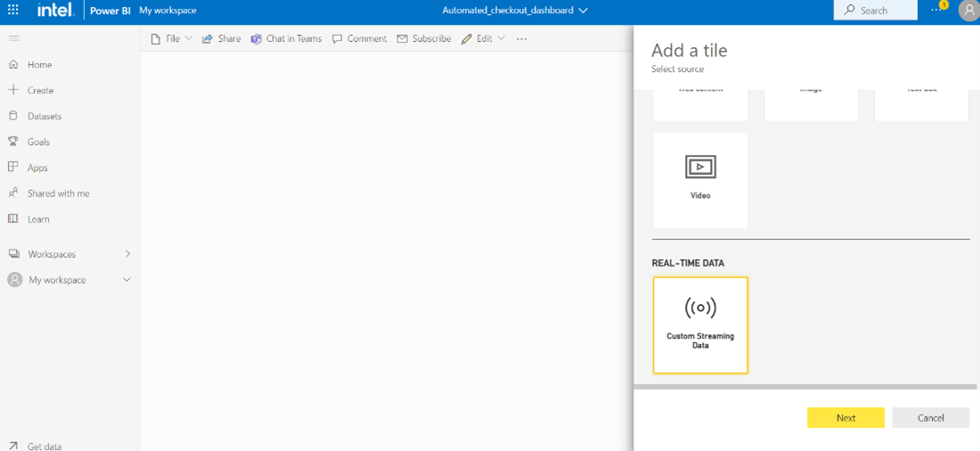Click the Share arrow icon
Screen dimensions: 980x451
pos(208,39)
